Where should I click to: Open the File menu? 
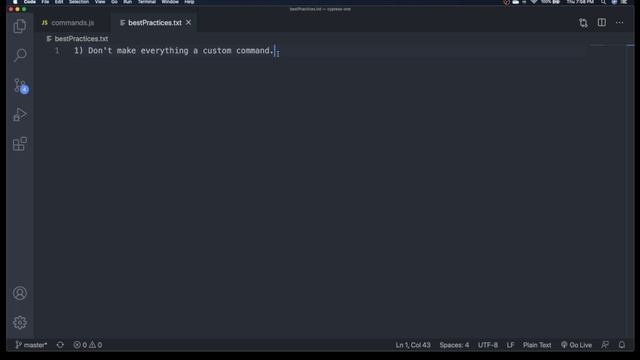pos(45,2)
